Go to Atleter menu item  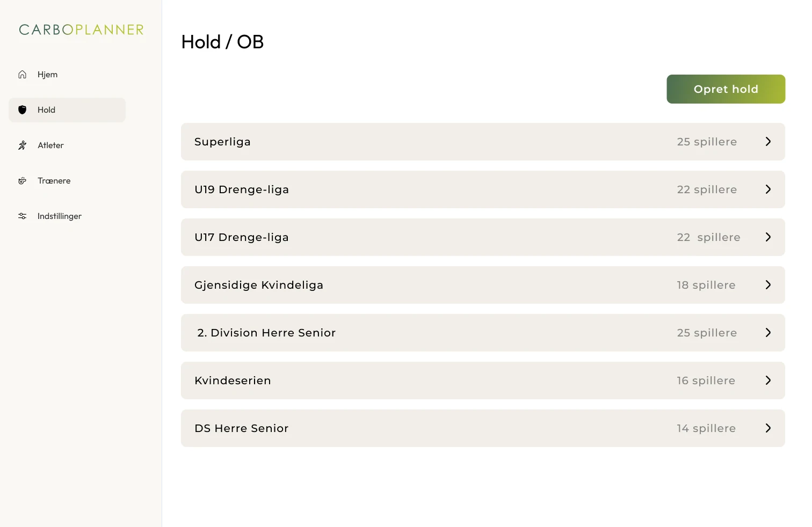click(x=50, y=145)
